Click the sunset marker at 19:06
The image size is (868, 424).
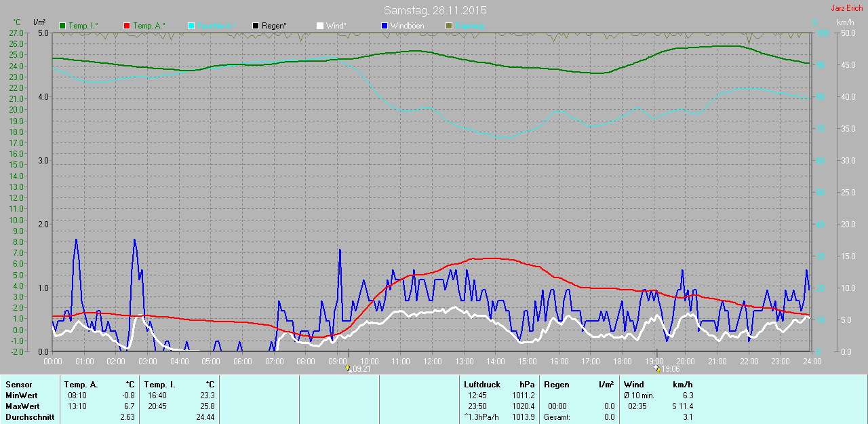[x=657, y=368]
